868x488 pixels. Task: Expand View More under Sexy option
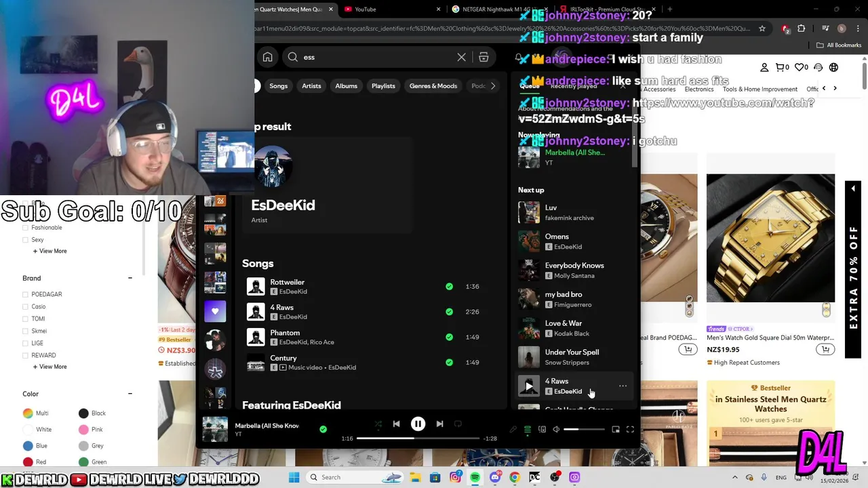[50, 251]
